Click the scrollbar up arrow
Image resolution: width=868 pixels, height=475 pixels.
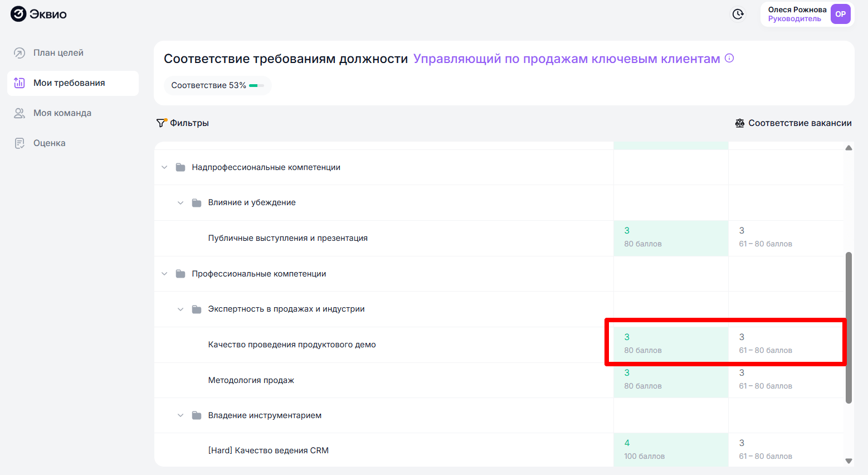pyautogui.click(x=849, y=148)
